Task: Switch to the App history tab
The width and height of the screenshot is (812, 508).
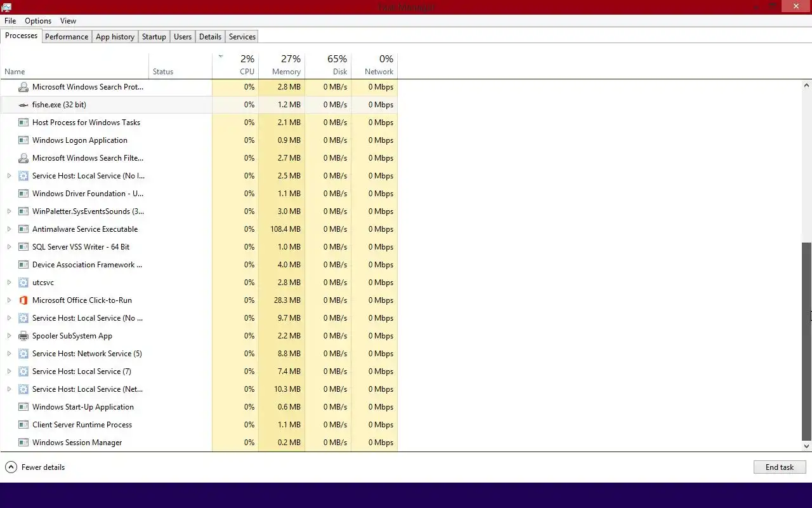Action: pyautogui.click(x=115, y=37)
